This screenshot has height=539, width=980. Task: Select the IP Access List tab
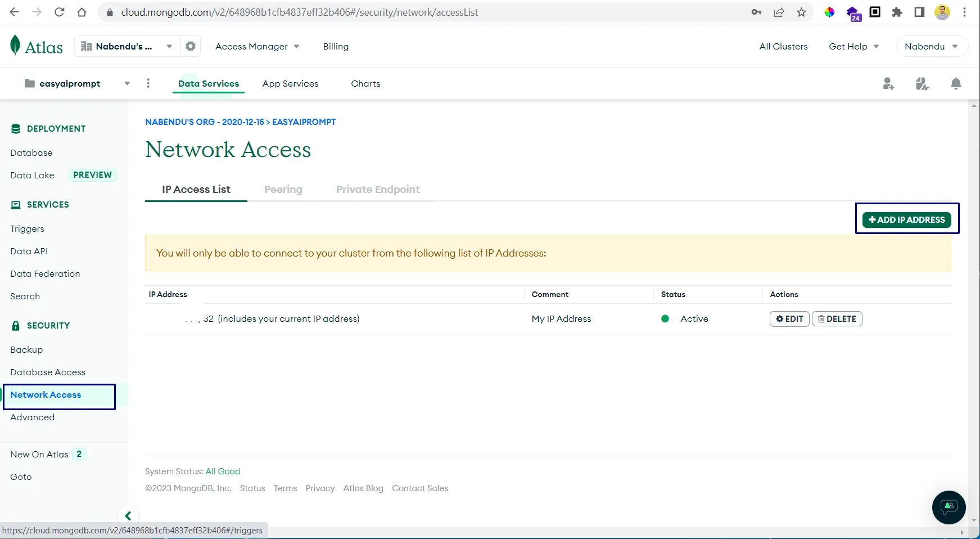click(196, 190)
